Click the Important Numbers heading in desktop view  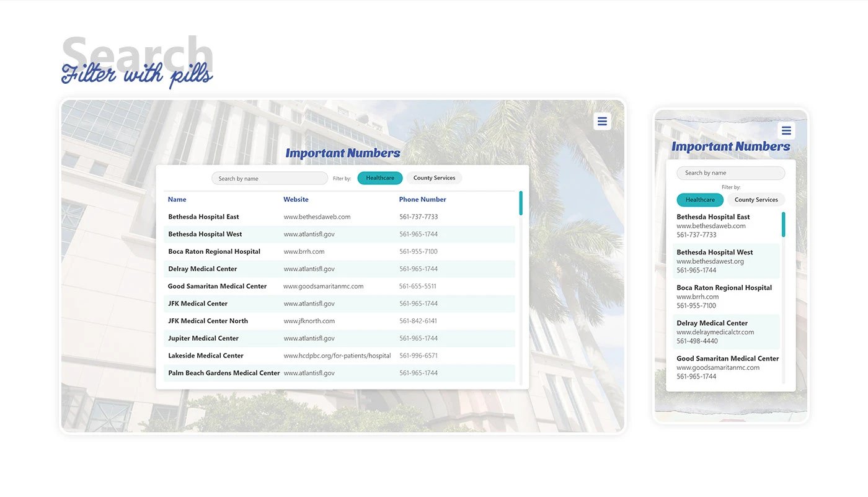pos(343,153)
